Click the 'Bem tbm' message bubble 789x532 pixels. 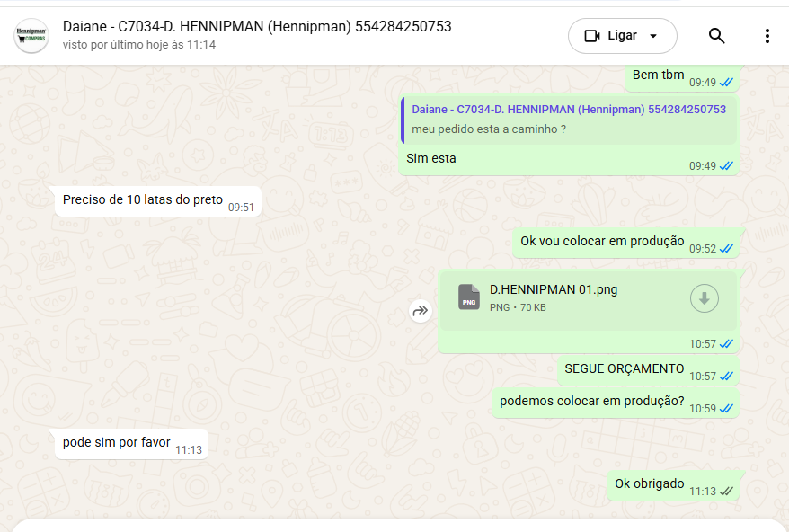pos(682,78)
